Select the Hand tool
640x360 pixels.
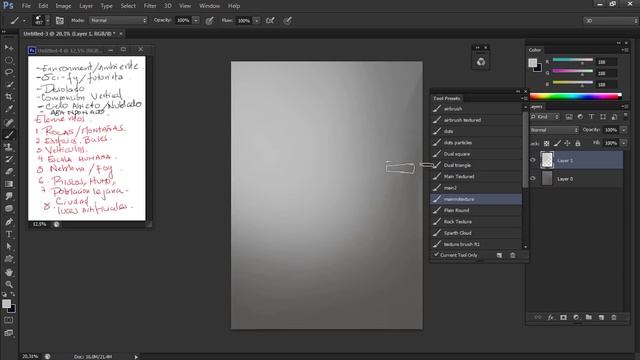click(9, 272)
